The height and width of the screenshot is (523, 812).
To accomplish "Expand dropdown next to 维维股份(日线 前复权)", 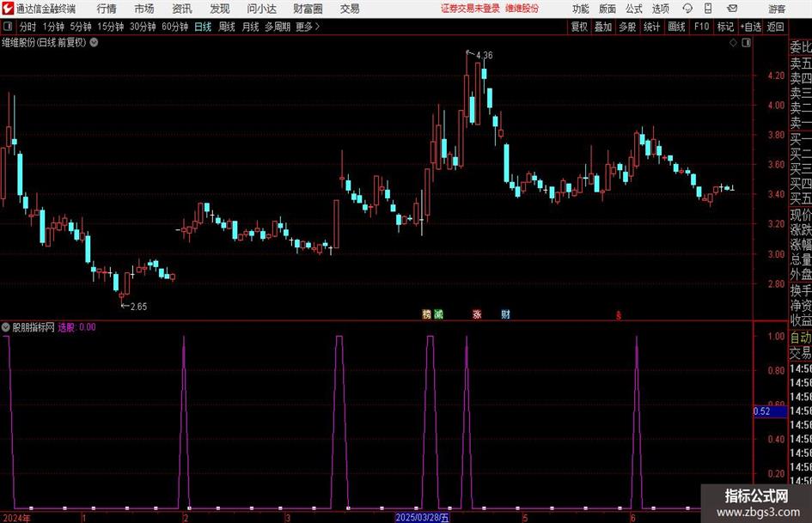I will tap(94, 43).
